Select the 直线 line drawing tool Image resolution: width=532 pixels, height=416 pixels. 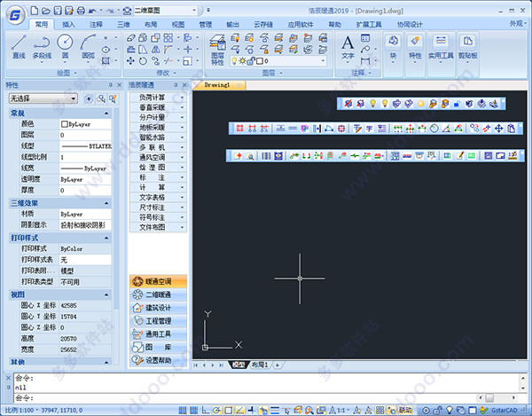[x=19, y=47]
